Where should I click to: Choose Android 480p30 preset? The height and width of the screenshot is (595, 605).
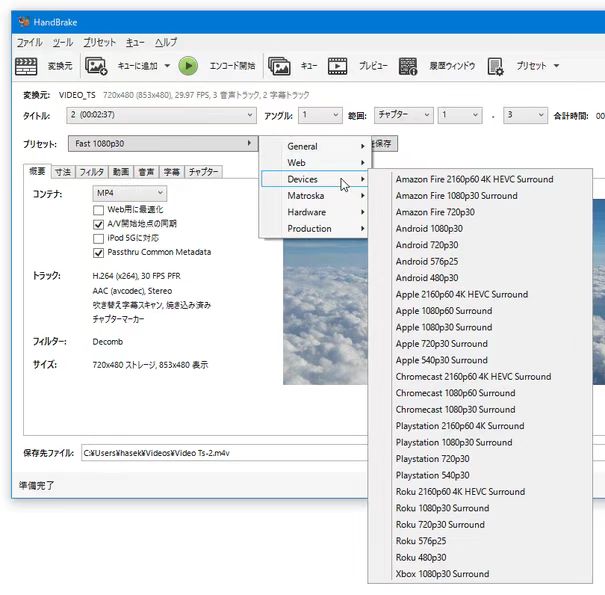click(480, 278)
